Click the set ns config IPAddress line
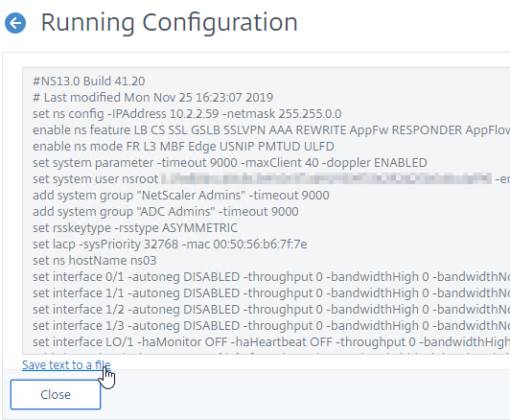This screenshot has width=510, height=420. tap(187, 113)
